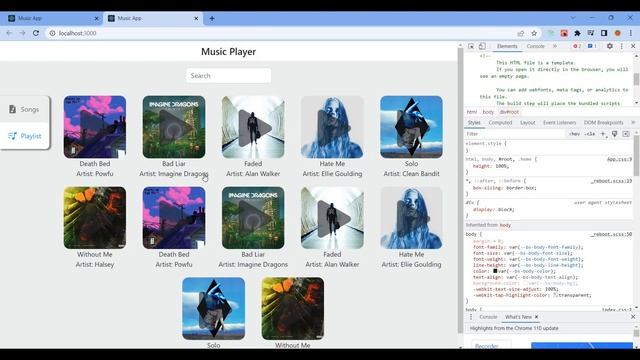Toggle DevTools device toolbar
The width and height of the screenshot is (640, 360).
pos(482,46)
